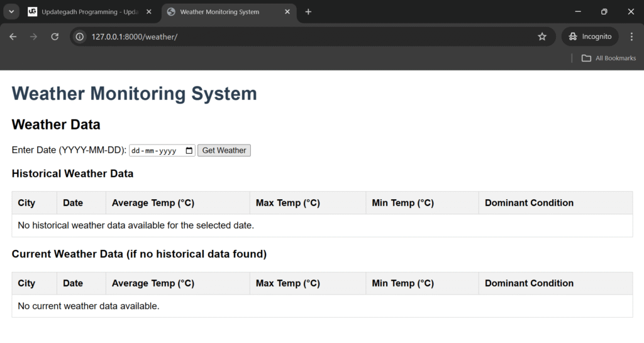
Task: Click the address bar URL
Action: [135, 37]
